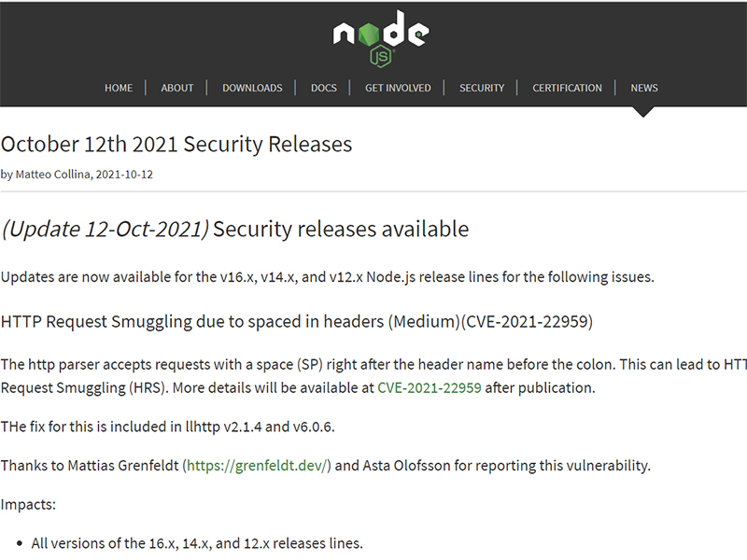
Task: Click the Security releases available heading
Action: point(341,230)
